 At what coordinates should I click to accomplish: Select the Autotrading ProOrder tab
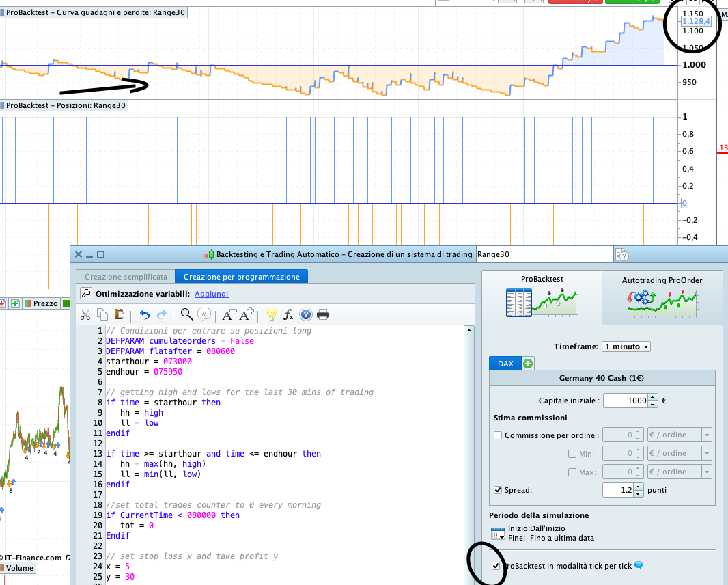662,298
